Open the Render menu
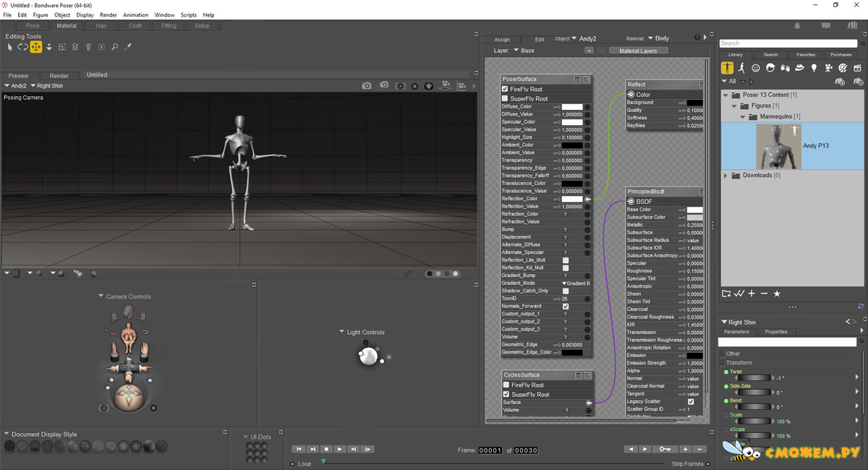Image resolution: width=868 pixels, height=470 pixels. point(109,14)
